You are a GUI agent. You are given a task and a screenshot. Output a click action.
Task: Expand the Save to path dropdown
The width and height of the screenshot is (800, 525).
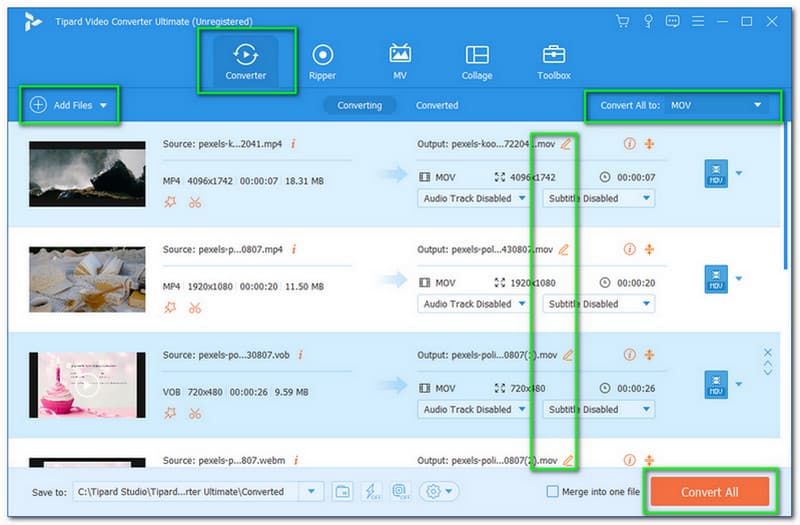pos(311,492)
